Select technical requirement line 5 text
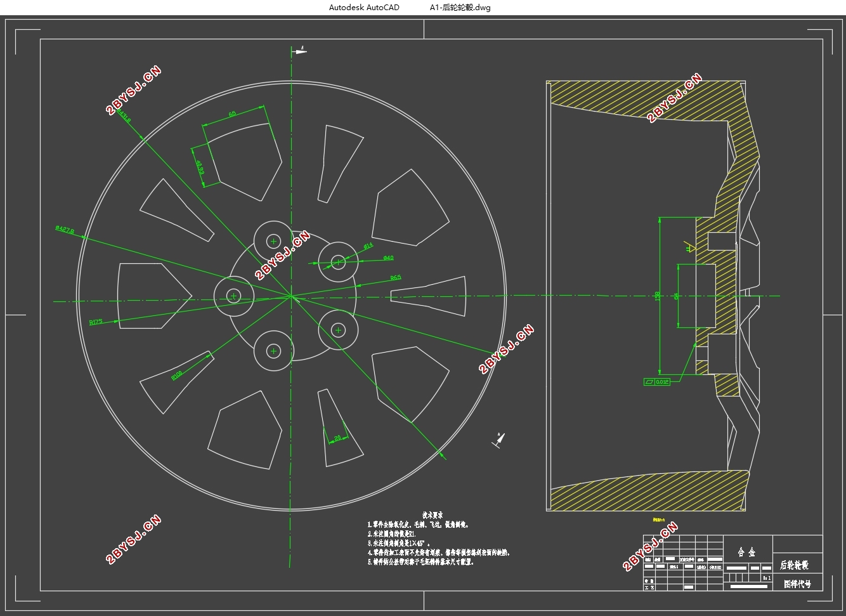The height and width of the screenshot is (616, 846). [x=420, y=562]
